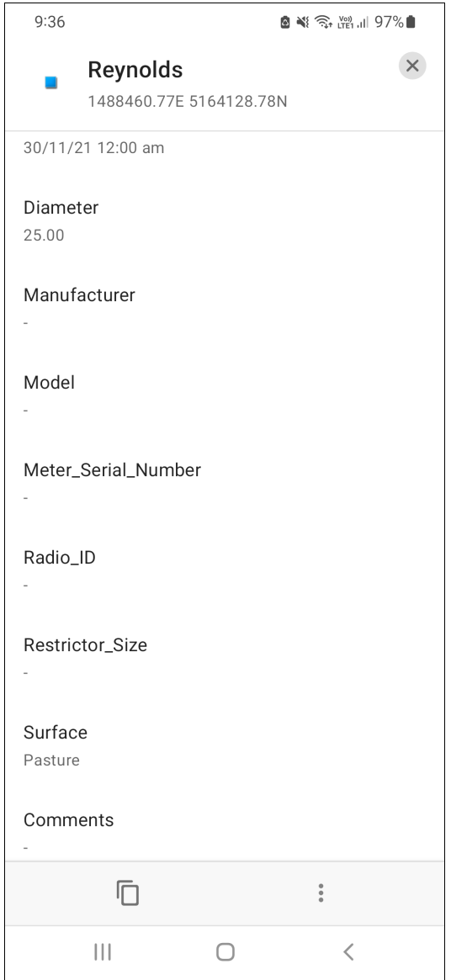The image size is (451, 980).
Task: Tap the Android back arrow
Action: tap(348, 952)
